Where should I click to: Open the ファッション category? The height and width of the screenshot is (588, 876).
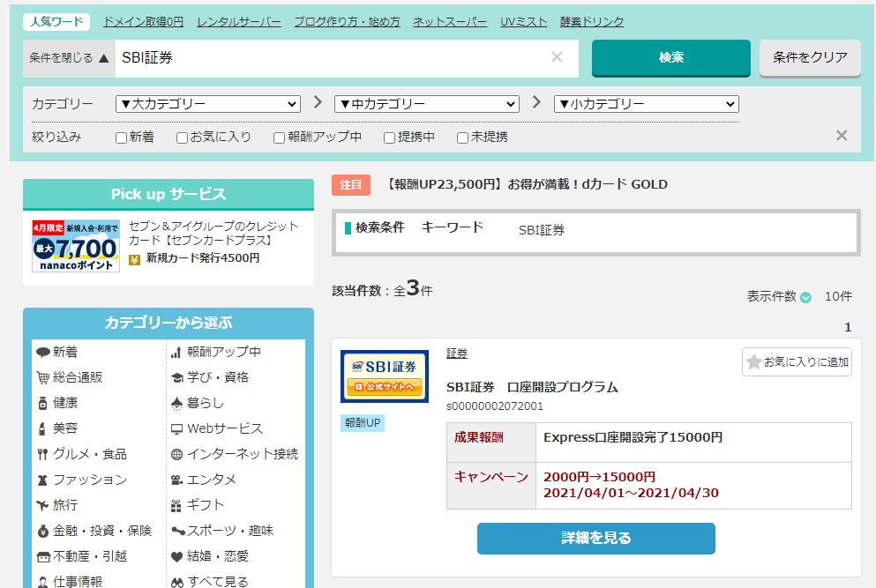point(81,480)
